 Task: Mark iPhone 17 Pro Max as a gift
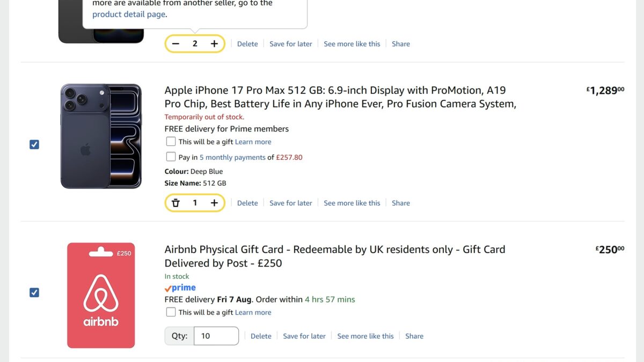pyautogui.click(x=171, y=142)
